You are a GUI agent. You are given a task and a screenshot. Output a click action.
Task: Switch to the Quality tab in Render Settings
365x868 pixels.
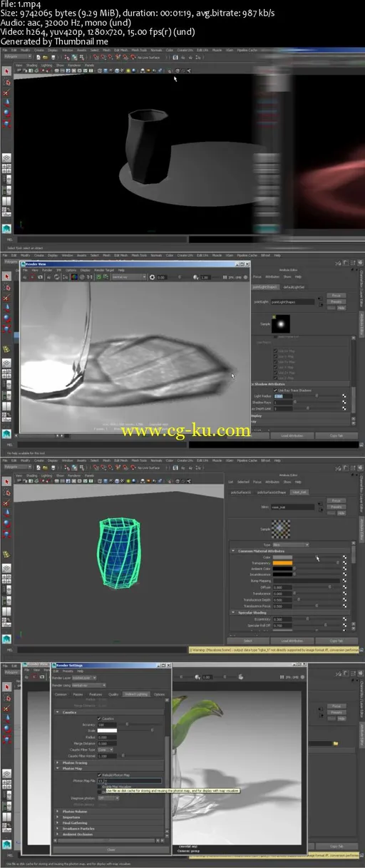[114, 694]
